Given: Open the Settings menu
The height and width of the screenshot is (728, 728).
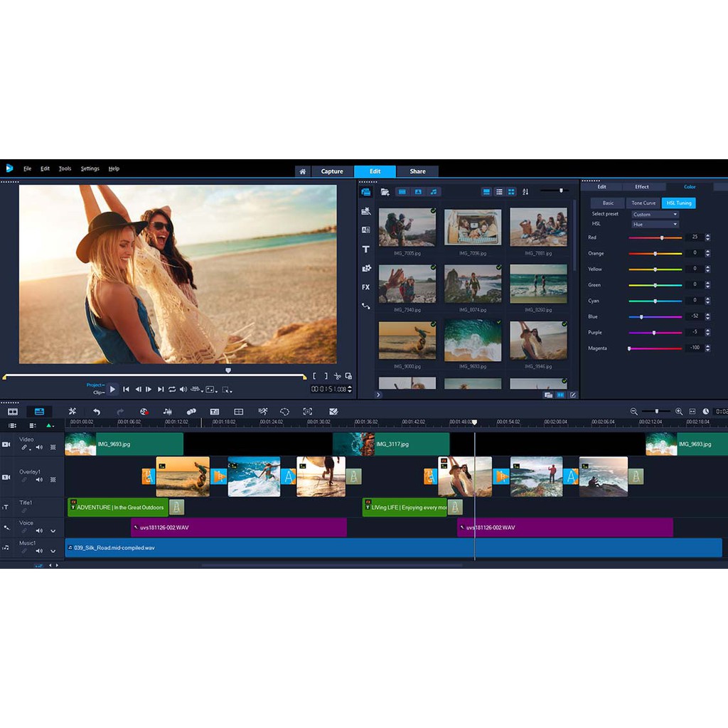Looking at the screenshot, I should (x=90, y=168).
